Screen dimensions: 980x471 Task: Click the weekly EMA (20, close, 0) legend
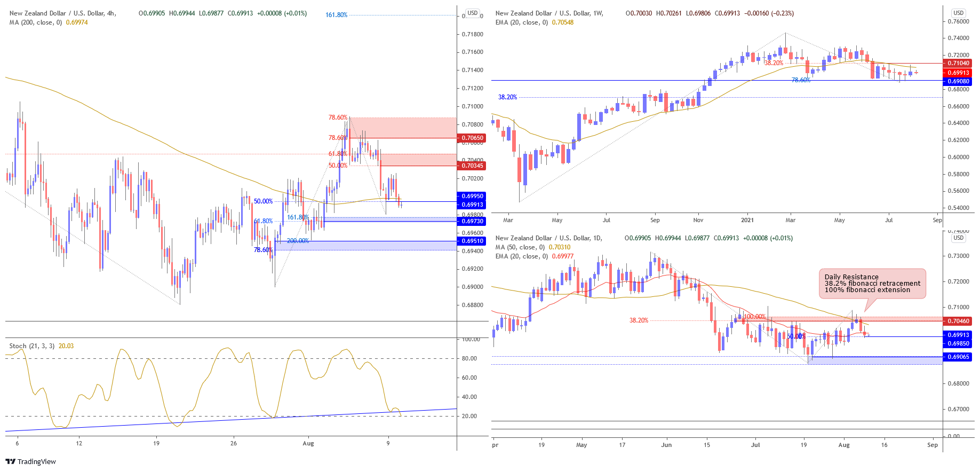click(534, 22)
